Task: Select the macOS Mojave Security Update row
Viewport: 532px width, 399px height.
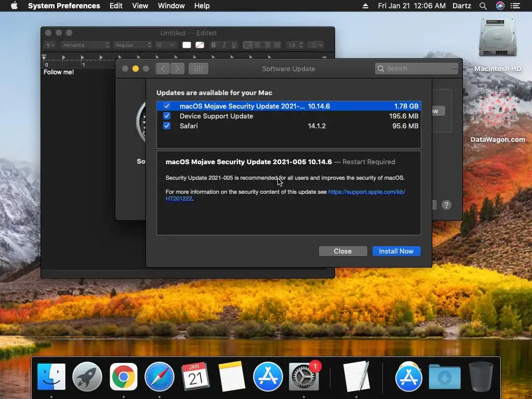Action: coord(289,106)
